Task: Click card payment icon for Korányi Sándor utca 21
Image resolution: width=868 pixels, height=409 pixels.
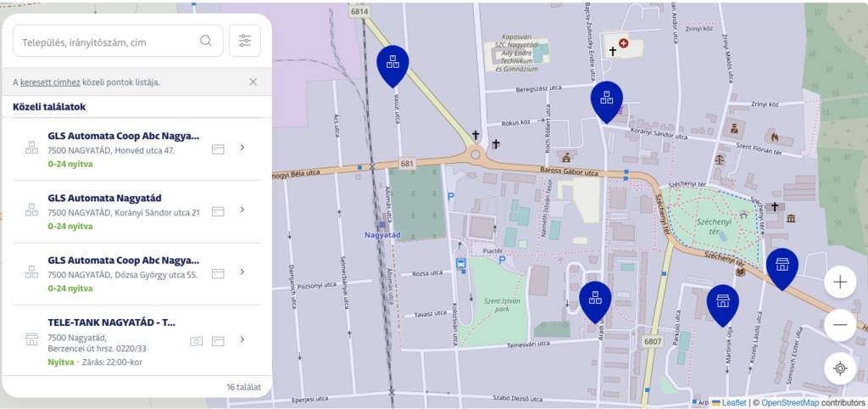Action: coord(218,211)
